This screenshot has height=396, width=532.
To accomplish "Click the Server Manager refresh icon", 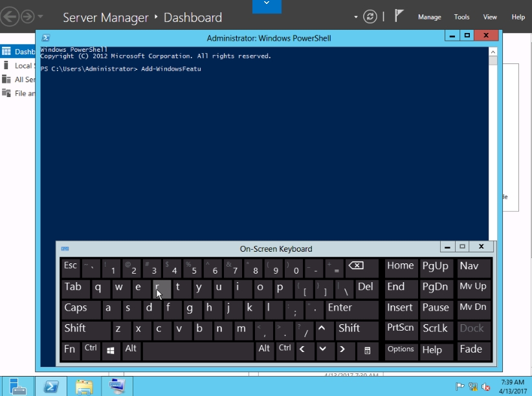I will tap(370, 17).
